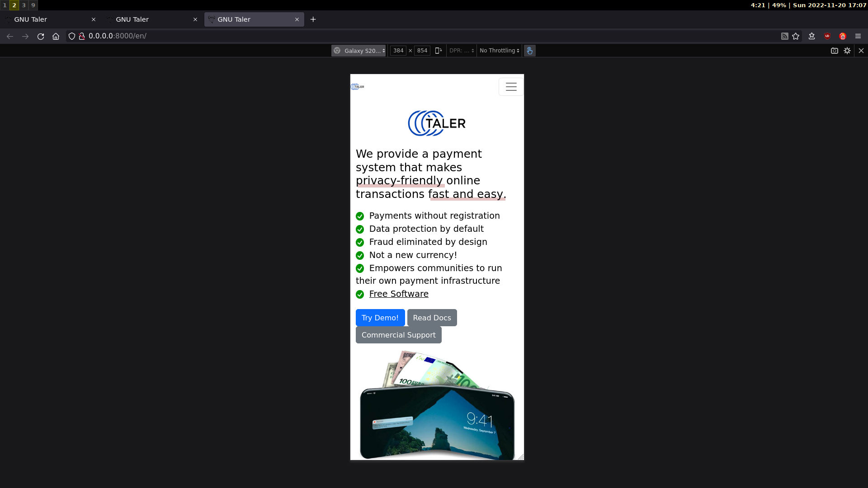868x488 pixels.
Task: Take a screenshot of the viewport
Action: coord(835,51)
